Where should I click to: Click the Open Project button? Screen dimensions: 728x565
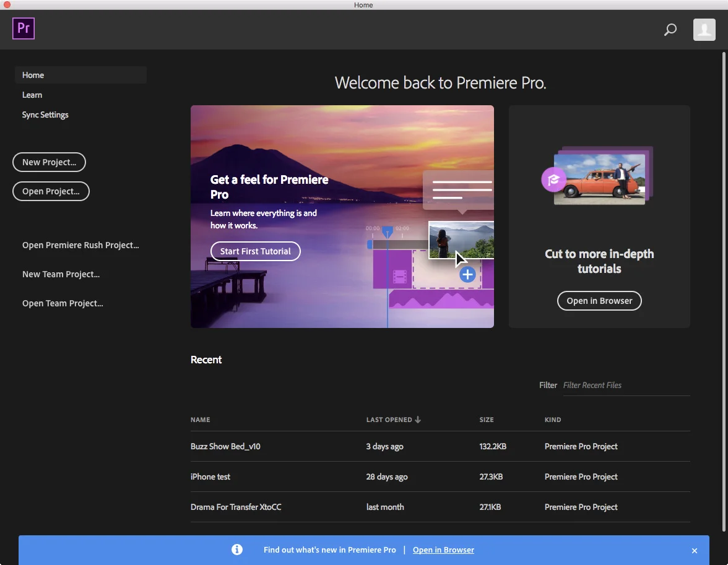tap(51, 191)
